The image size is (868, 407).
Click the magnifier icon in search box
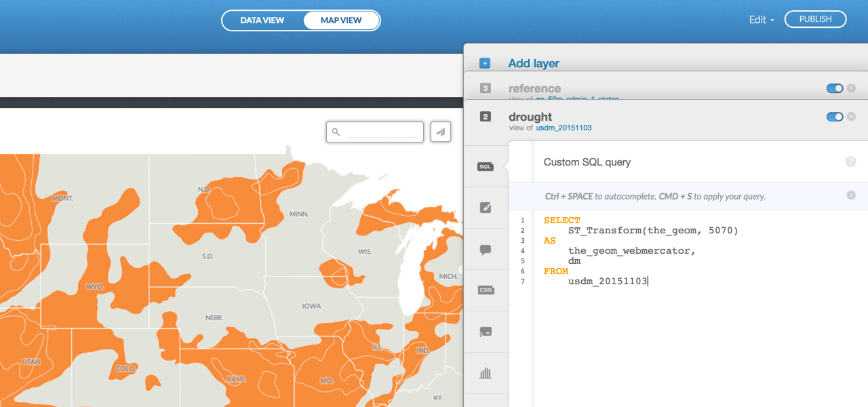tap(336, 132)
